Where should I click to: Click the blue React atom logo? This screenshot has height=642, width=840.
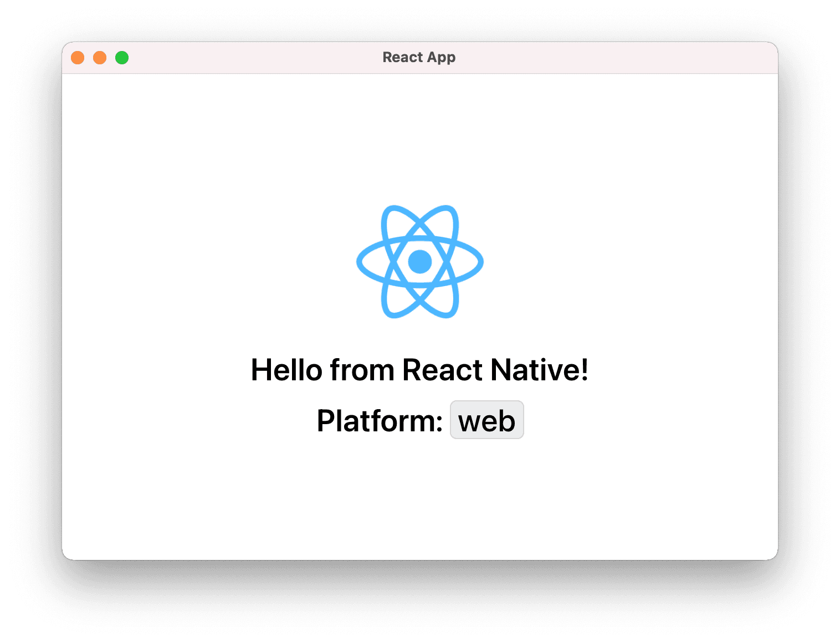[419, 261]
